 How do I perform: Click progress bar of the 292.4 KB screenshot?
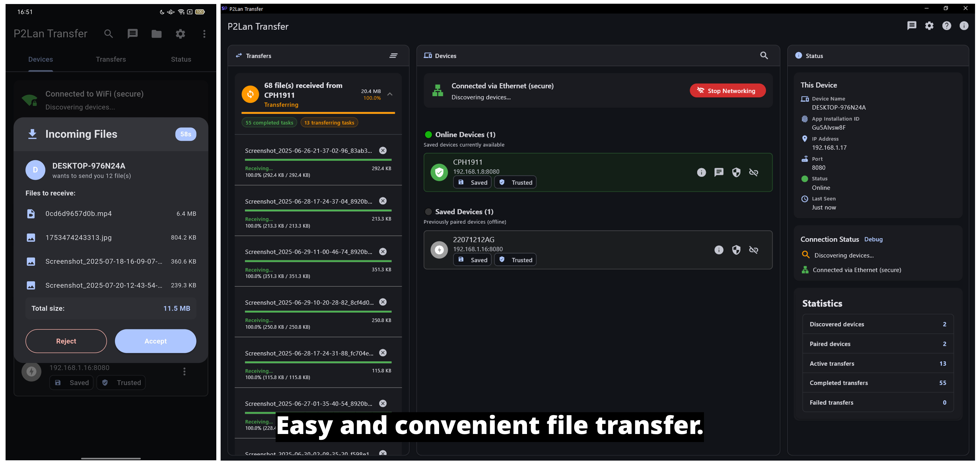click(318, 160)
